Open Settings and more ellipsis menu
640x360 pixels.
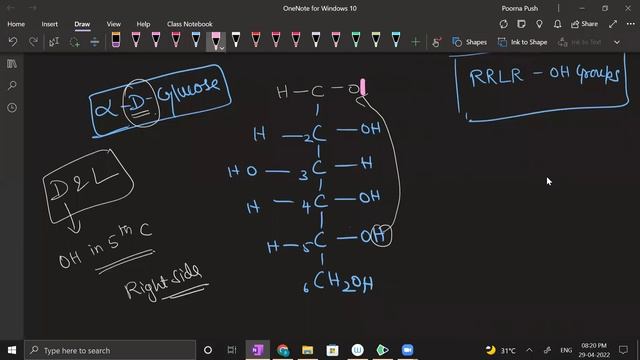[x=631, y=24]
